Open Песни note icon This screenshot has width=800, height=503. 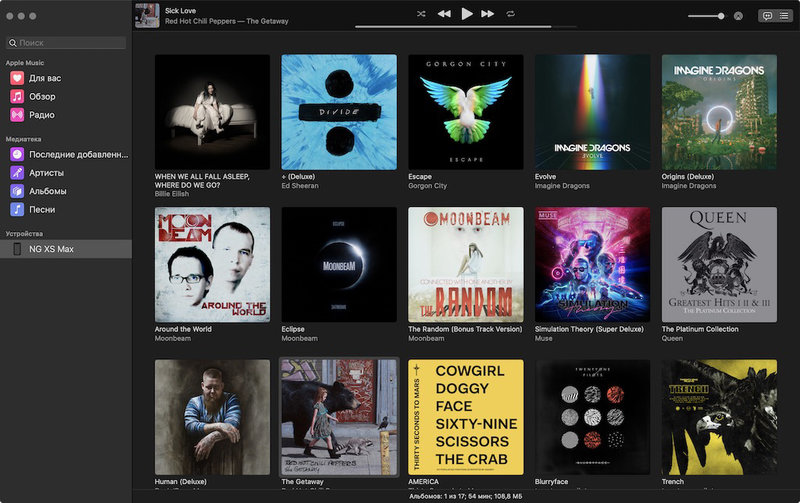click(17, 209)
